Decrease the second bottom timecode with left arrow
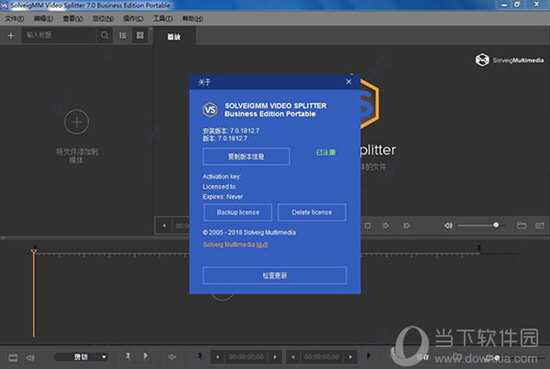Image resolution: width=550 pixels, height=369 pixels. 293,357
